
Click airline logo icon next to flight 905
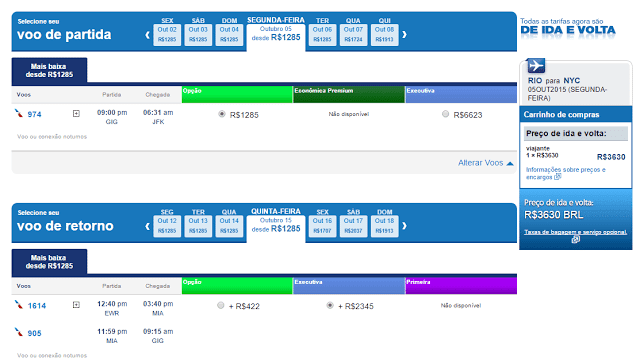point(19,332)
